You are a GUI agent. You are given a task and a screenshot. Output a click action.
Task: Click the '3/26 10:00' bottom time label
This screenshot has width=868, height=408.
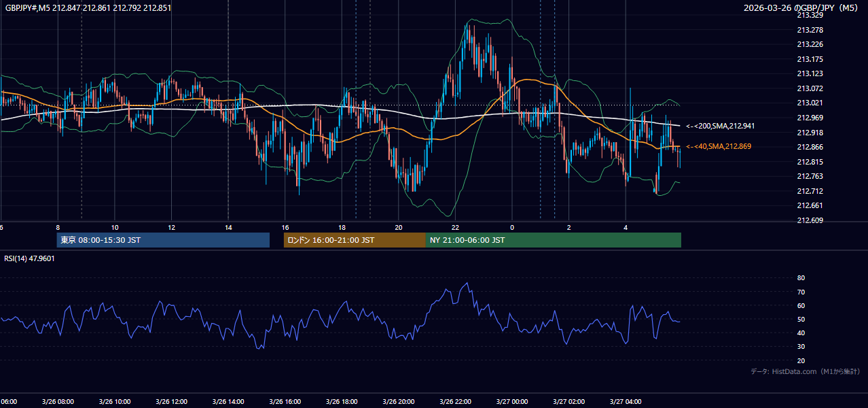114,402
